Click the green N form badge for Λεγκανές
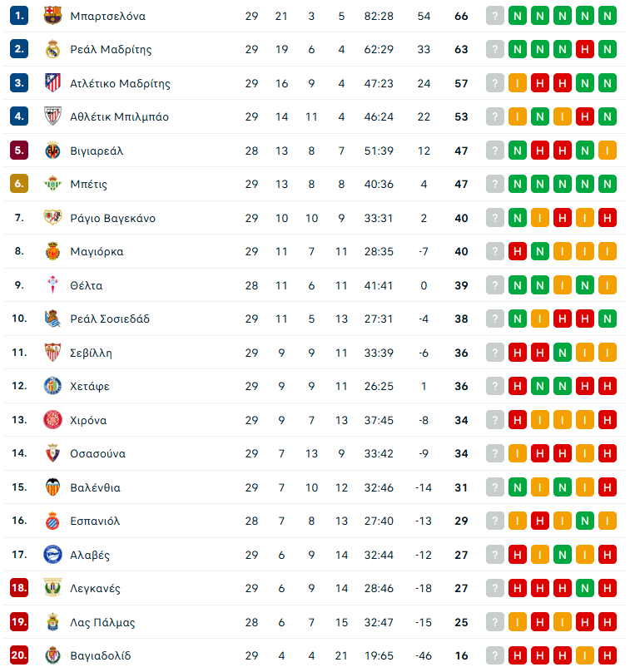630x672 pixels. click(585, 588)
